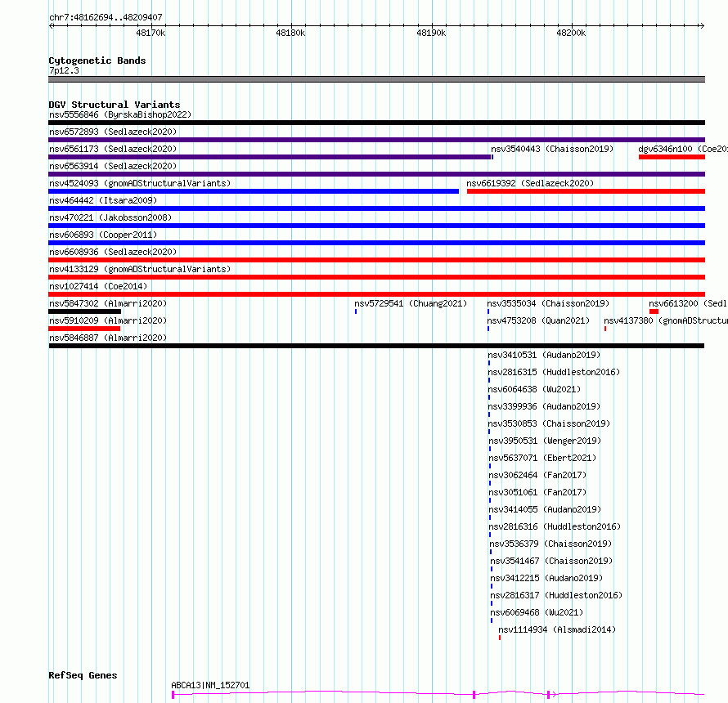Click the blue bar of nsv464442

[376, 208]
